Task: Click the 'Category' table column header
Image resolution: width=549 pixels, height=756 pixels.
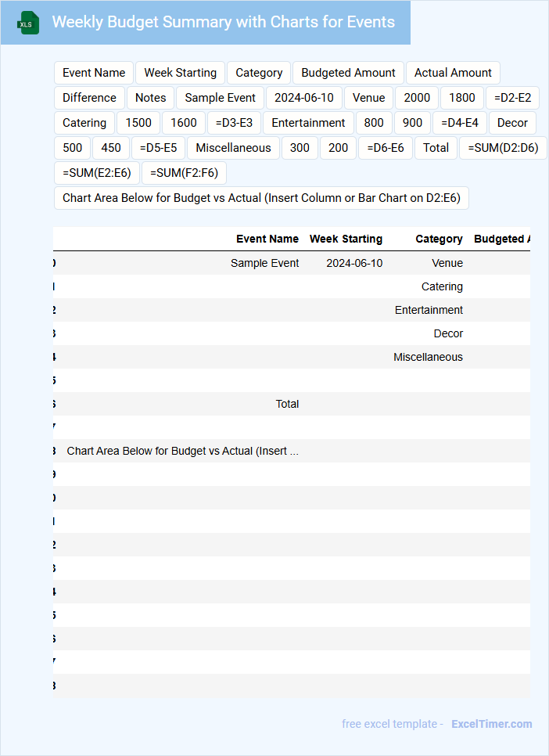Action: pos(439,239)
